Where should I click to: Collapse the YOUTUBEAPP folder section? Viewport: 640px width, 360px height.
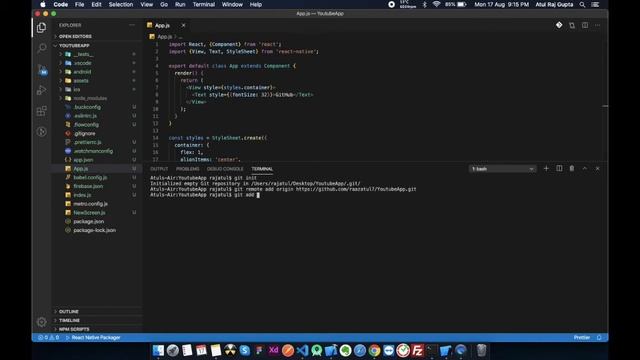pyautogui.click(x=74, y=45)
